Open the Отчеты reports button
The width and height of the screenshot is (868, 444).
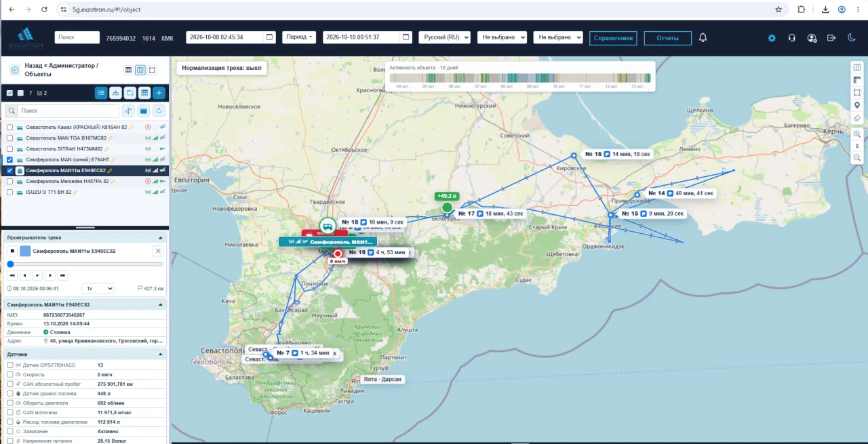(x=667, y=38)
